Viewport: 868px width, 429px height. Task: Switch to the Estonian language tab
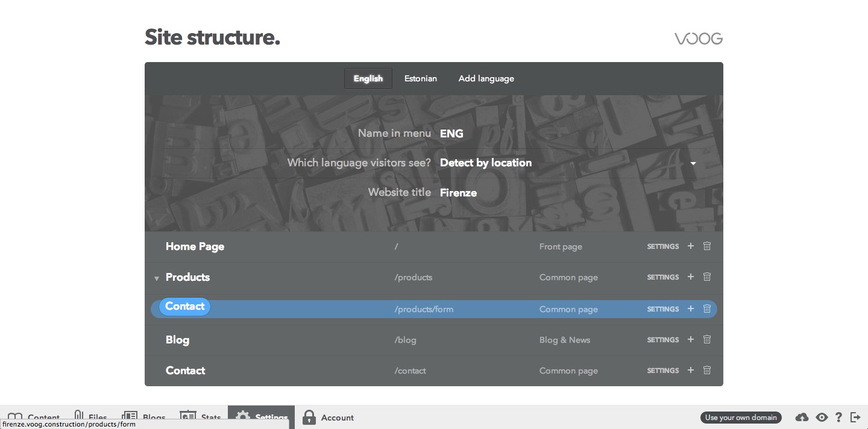click(421, 78)
